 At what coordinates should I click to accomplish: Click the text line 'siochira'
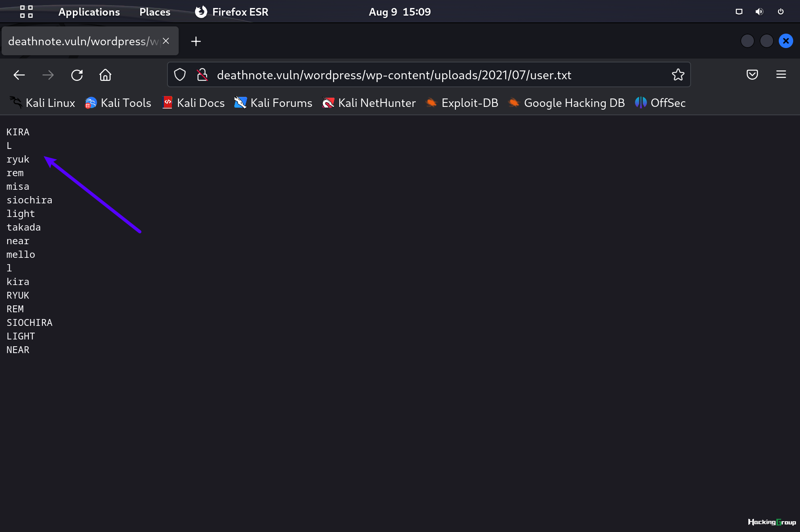[x=29, y=200]
